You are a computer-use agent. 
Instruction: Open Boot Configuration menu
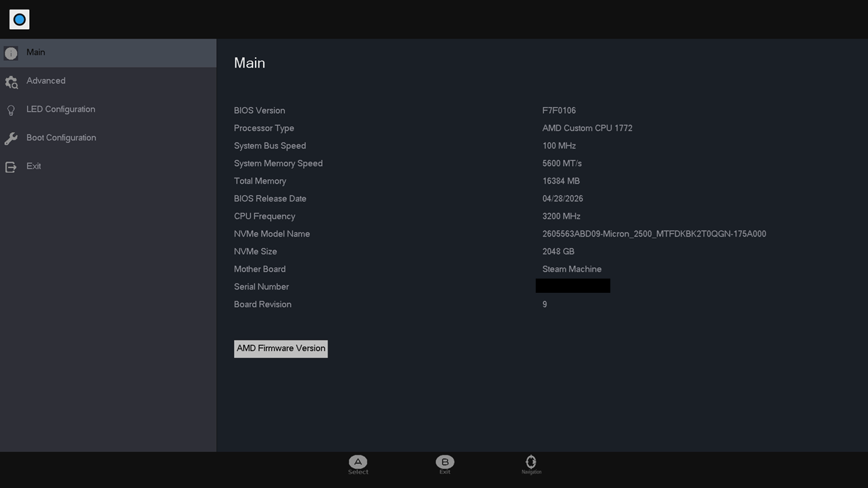[x=108, y=138]
